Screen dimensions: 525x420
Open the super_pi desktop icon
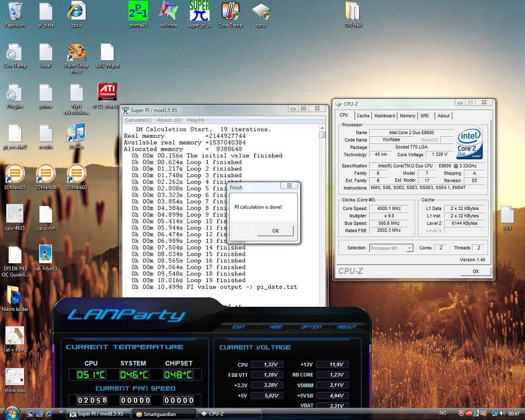click(199, 14)
